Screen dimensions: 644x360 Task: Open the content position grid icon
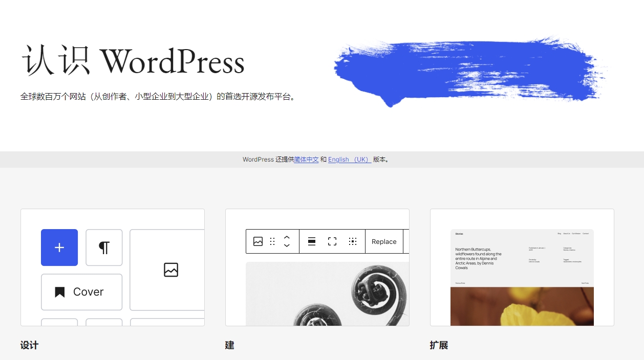[x=353, y=241]
